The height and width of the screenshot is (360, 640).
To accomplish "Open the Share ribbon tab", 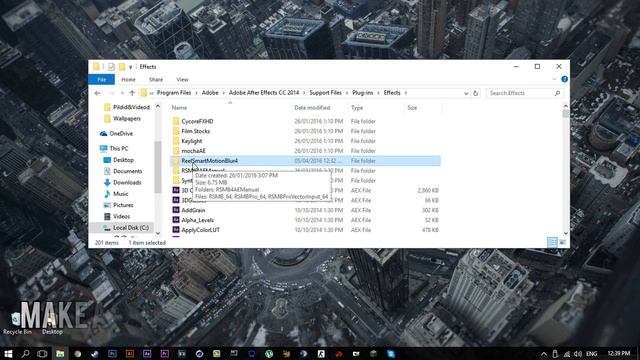I will click(156, 80).
